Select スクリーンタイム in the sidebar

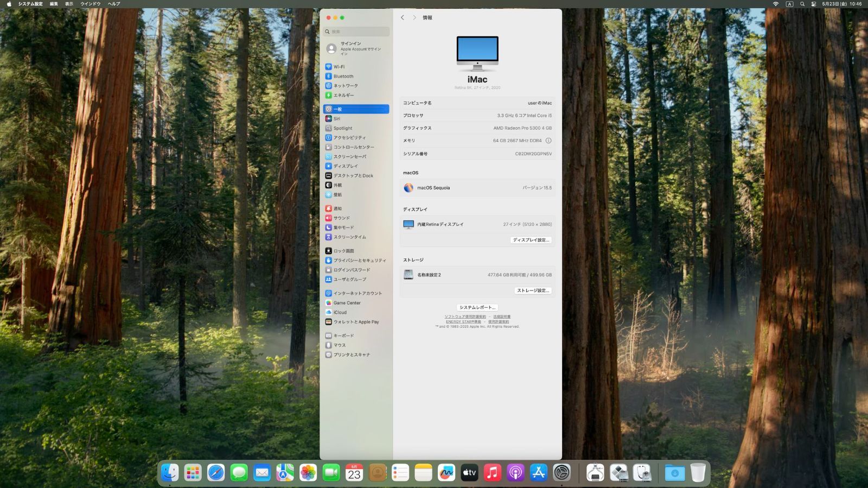(356, 237)
